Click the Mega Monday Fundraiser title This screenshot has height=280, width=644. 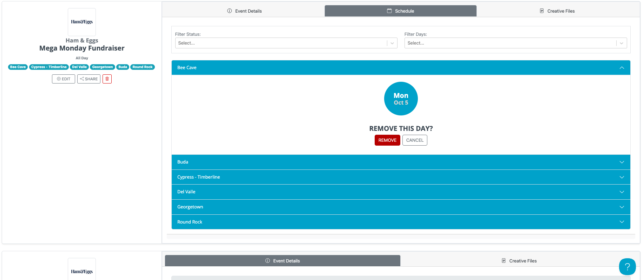[x=82, y=48]
